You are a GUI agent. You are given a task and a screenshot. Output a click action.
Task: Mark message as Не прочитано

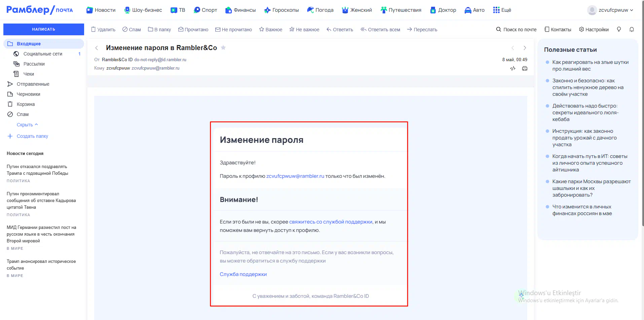coord(234,30)
